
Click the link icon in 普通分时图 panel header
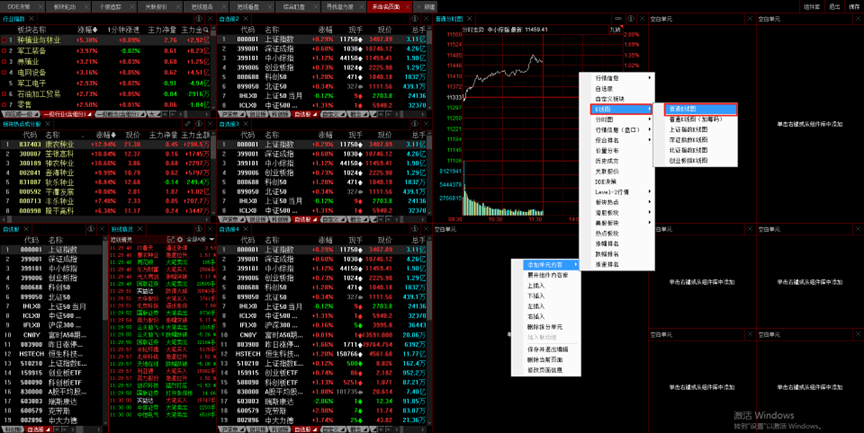[618, 19]
